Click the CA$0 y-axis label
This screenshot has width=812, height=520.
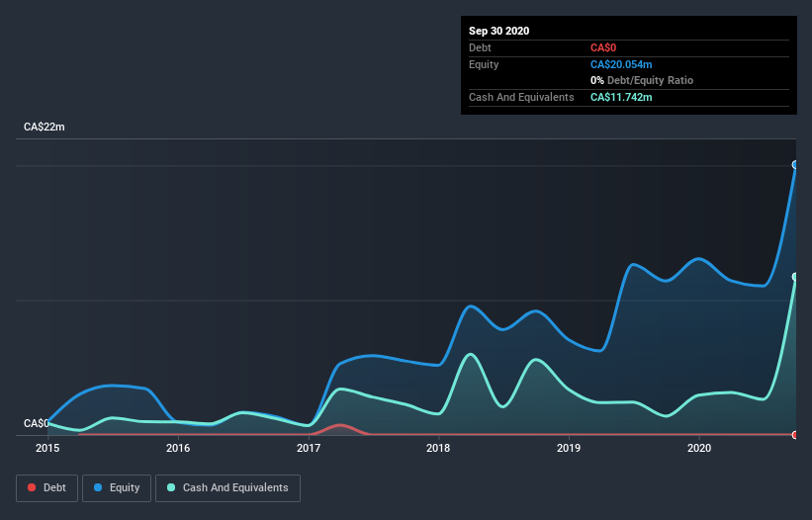point(37,423)
